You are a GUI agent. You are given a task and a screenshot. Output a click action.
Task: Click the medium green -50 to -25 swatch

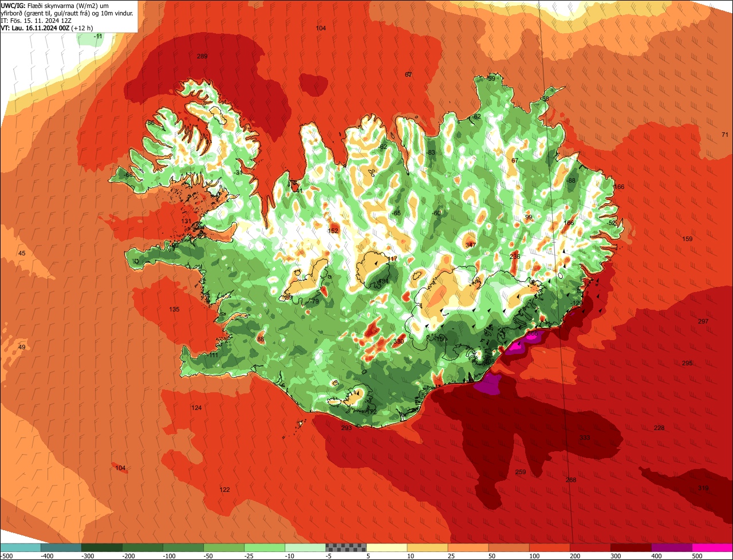click(224, 547)
